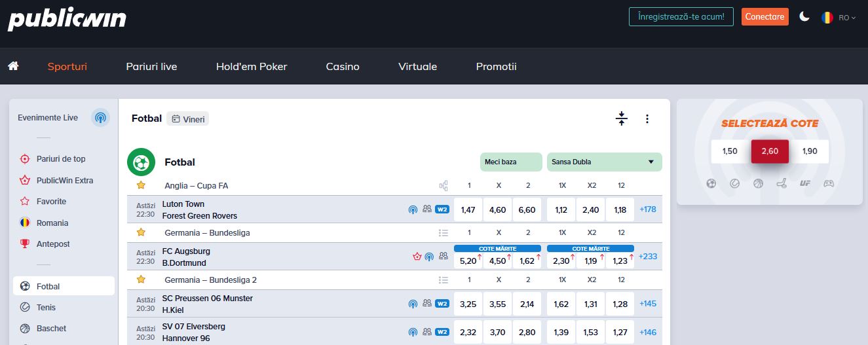Toggle dark mode moon icon
Viewport: 868px width, 345px height.
(804, 17)
